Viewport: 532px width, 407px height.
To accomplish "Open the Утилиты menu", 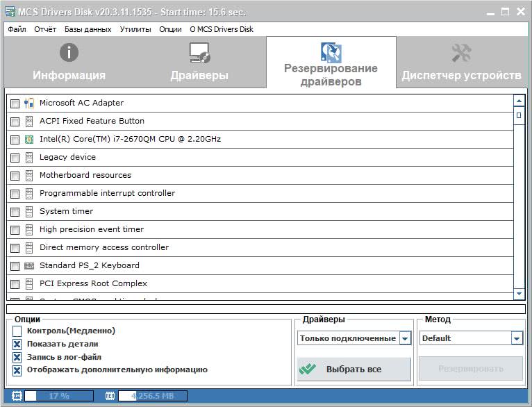I will 135,29.
